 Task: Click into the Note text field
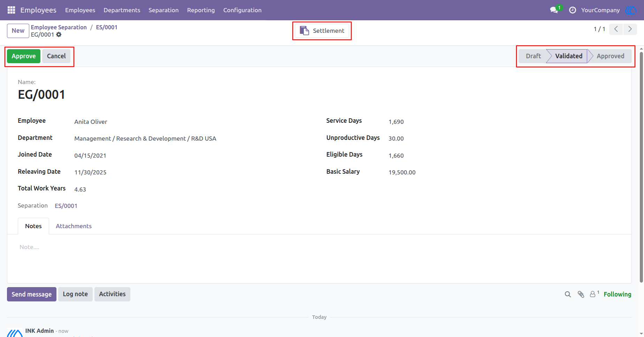pos(319,247)
